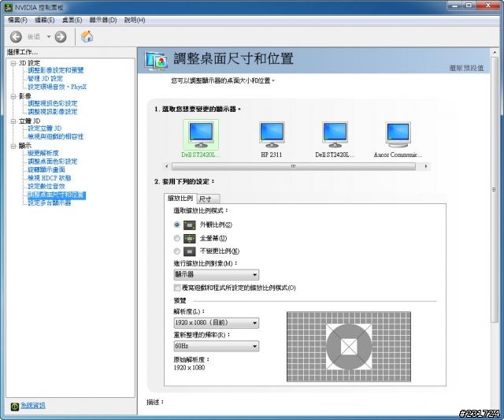Image resolution: width=504 pixels, height=420 pixels.
Task: Click the monitor list left scroll arrow
Action: pyautogui.click(x=166, y=166)
